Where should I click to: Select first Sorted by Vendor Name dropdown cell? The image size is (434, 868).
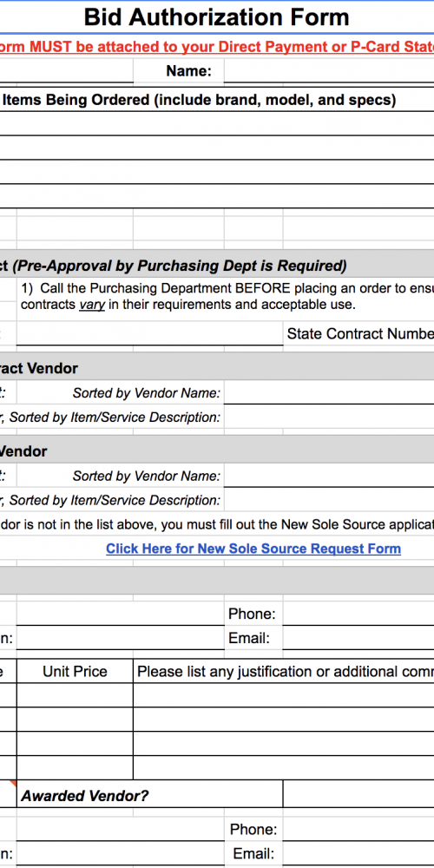click(329, 393)
